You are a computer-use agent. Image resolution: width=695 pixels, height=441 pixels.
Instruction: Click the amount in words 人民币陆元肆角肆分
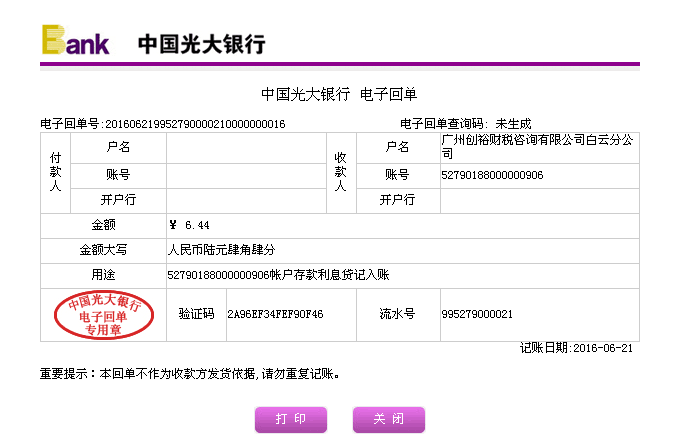point(222,250)
